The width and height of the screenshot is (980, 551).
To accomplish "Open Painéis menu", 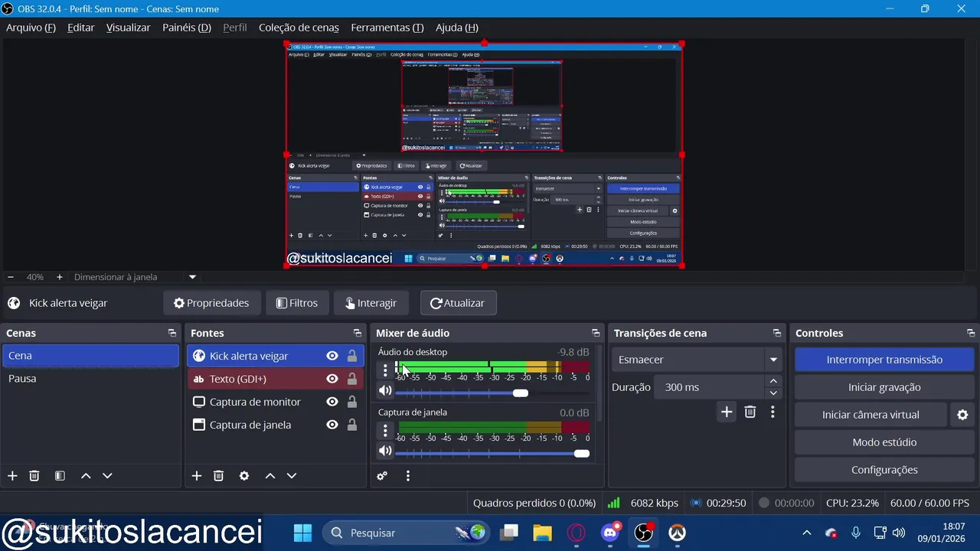I will click(187, 28).
